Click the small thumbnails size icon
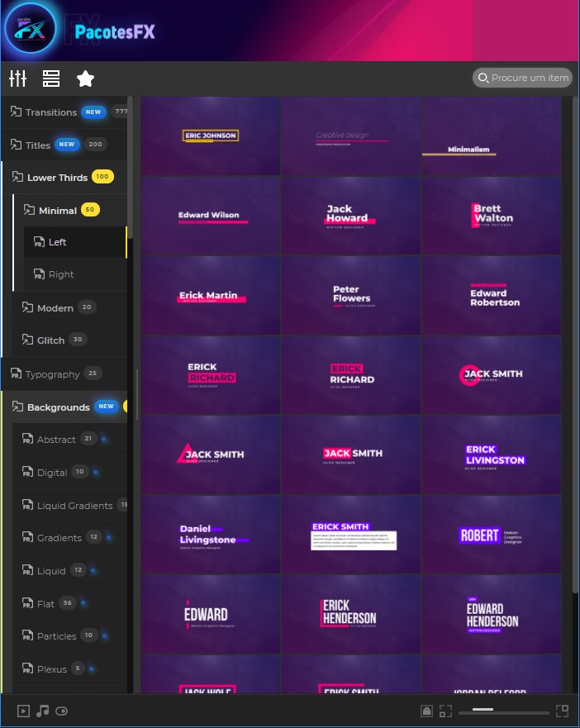The height and width of the screenshot is (728, 580). 446,711
